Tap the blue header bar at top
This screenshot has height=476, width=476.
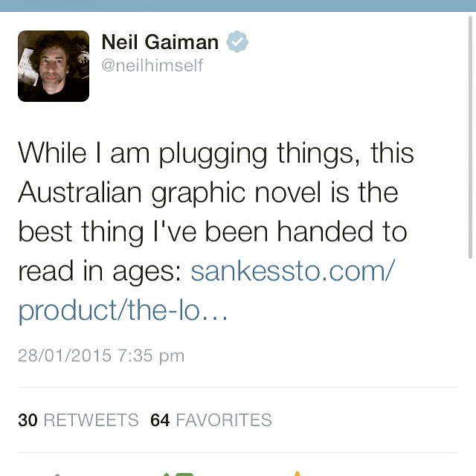pyautogui.click(x=238, y=5)
